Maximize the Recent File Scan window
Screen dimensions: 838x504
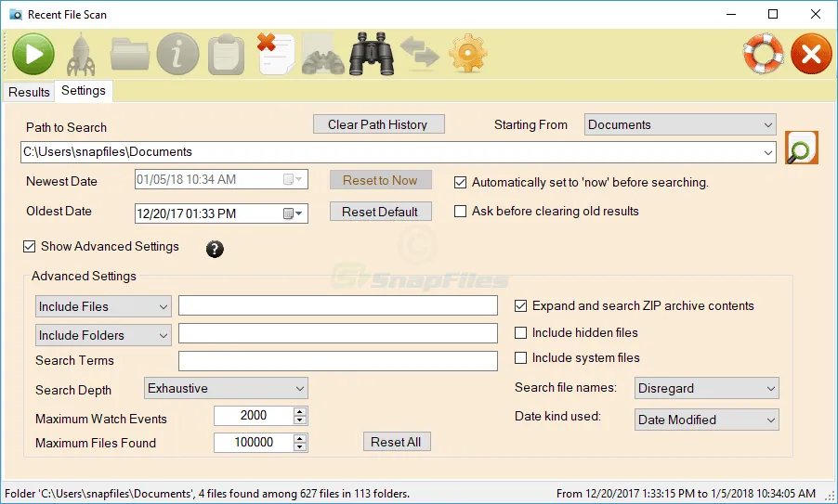[773, 15]
